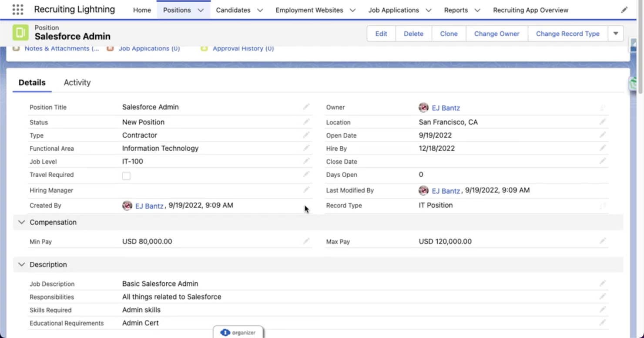Show more record actions dropdown
The width and height of the screenshot is (644, 338).
(x=616, y=34)
